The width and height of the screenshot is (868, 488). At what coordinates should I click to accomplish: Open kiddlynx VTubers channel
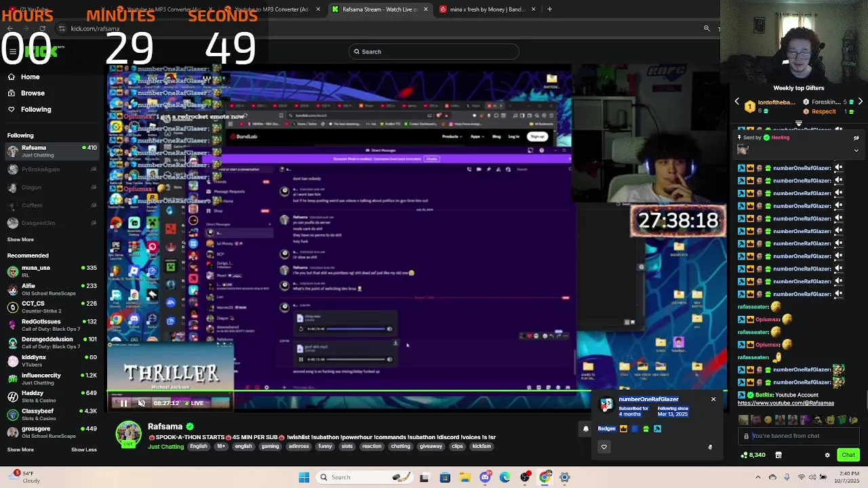pos(53,361)
